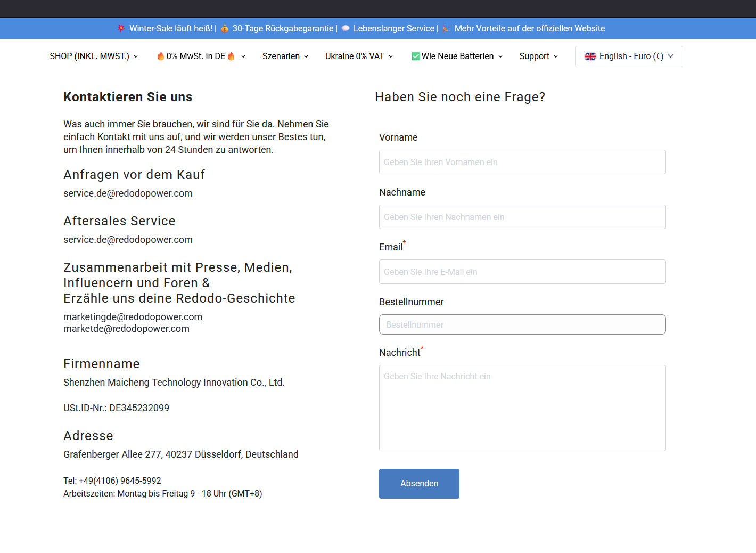Click the party icon before Mehr Vorteile
Viewport: 756px width, 553px height.
click(x=446, y=28)
